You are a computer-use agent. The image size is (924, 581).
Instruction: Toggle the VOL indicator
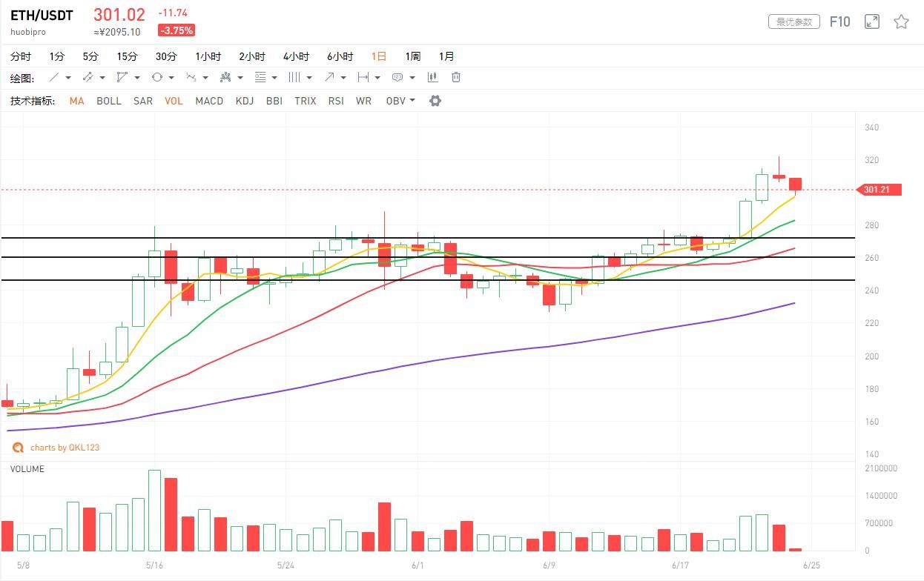point(174,101)
